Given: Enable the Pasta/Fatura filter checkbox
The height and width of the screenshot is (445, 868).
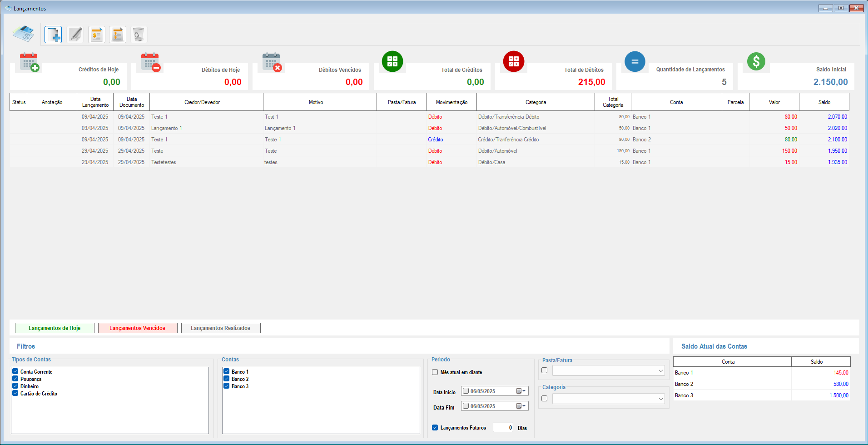Looking at the screenshot, I should click(544, 370).
